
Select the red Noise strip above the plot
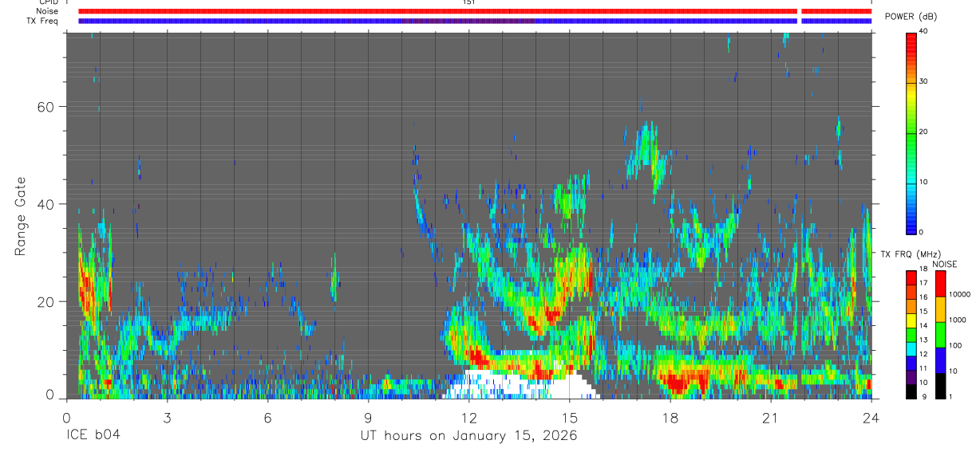point(475,11)
